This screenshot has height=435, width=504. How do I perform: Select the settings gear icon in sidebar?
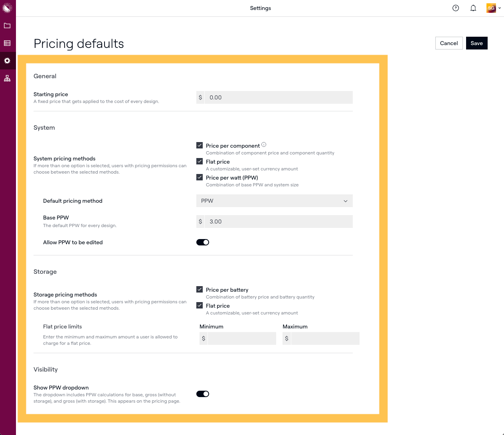[x=7, y=61]
